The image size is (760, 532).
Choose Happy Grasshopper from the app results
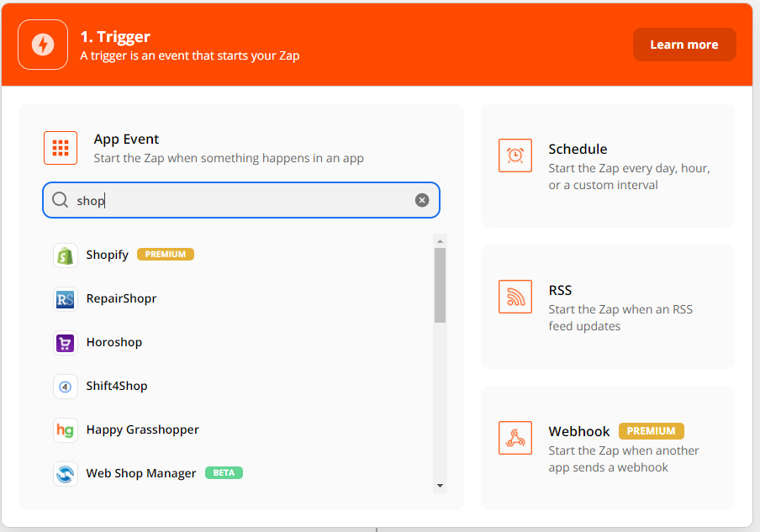tap(143, 429)
